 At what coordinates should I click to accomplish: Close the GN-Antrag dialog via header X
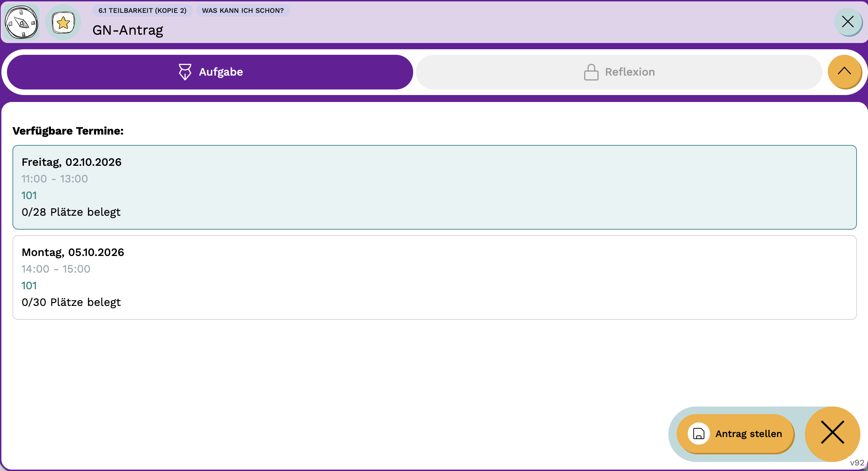[848, 22]
